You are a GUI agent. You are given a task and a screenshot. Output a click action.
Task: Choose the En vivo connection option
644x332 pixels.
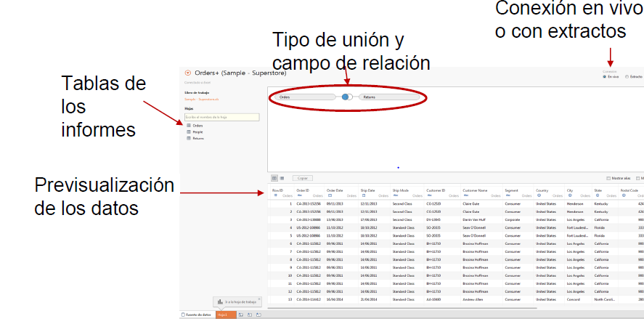(x=611, y=76)
